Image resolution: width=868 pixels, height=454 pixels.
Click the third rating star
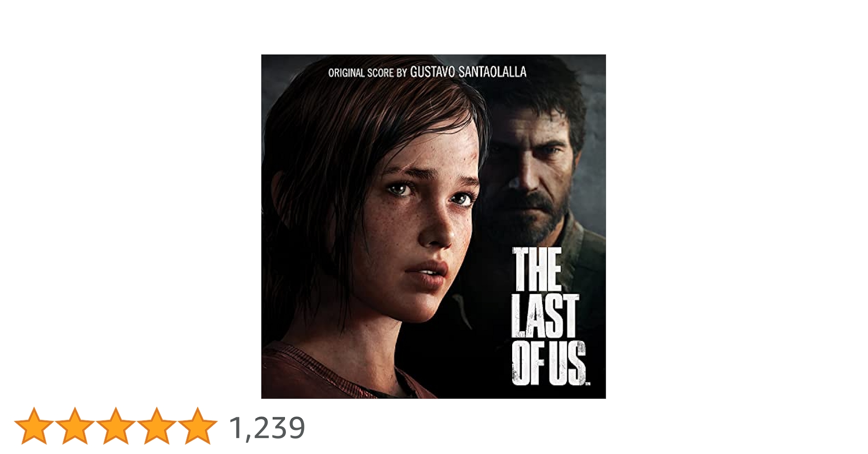[x=115, y=426]
